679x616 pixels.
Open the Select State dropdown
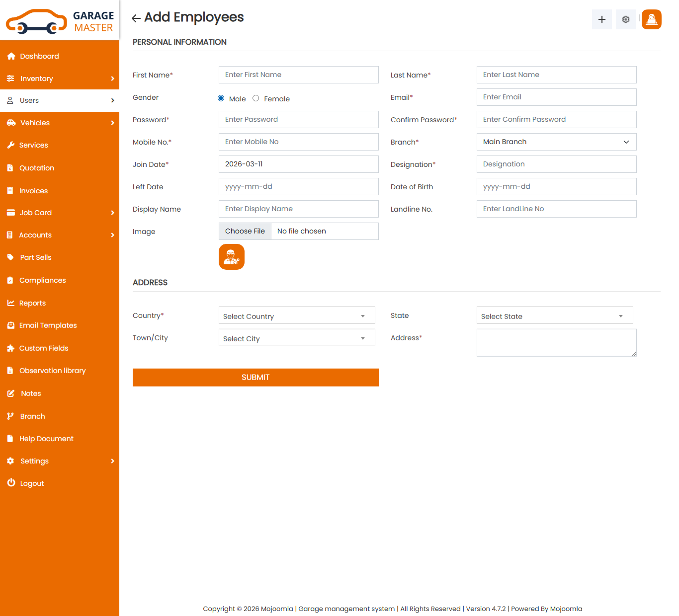(554, 316)
